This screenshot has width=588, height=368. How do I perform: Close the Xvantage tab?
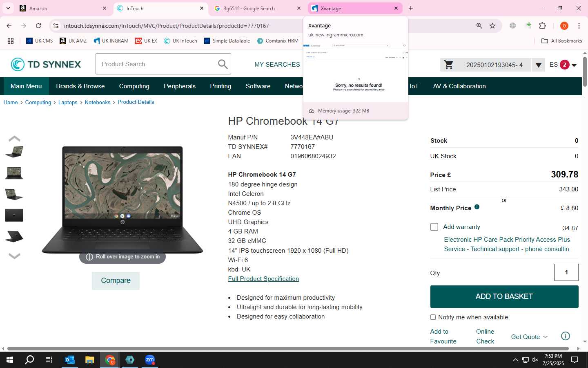click(396, 8)
